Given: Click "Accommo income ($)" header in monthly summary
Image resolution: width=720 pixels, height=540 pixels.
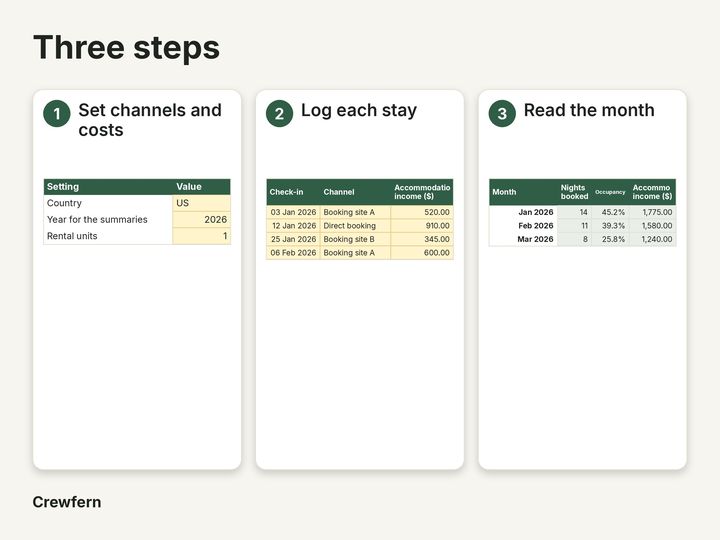Looking at the screenshot, I should pos(652,192).
